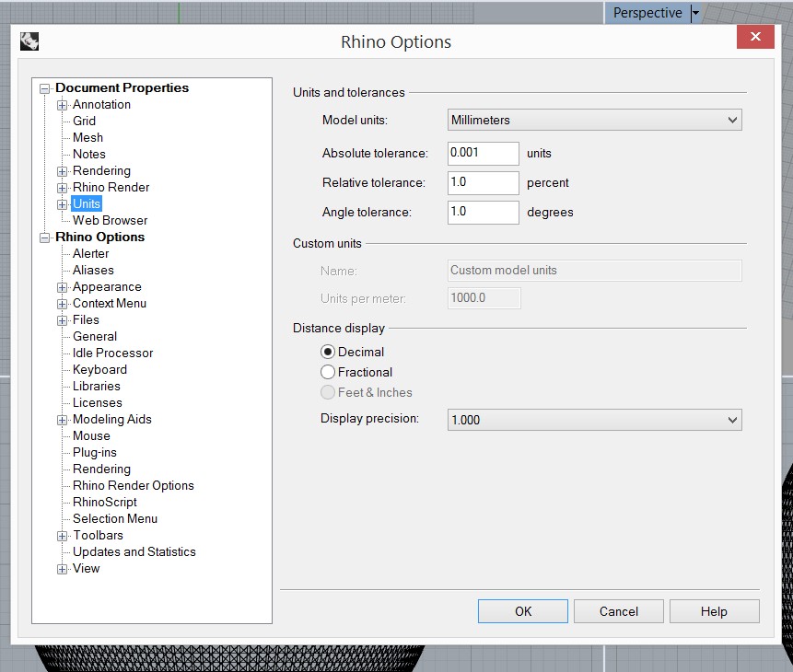Open the Keyboard options
The height and width of the screenshot is (672, 793).
pos(99,370)
